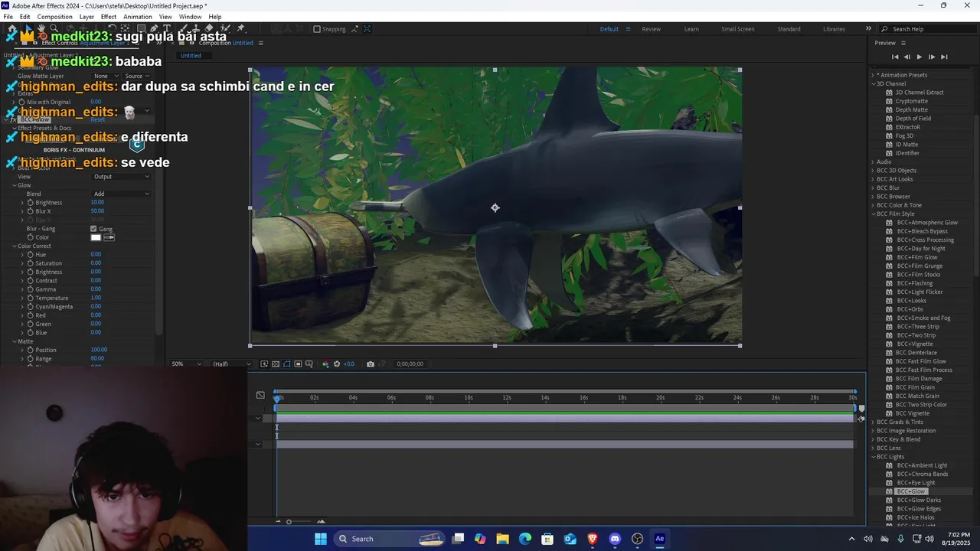
Task: Click Reset for the BCC+Glow effect
Action: pos(98,119)
